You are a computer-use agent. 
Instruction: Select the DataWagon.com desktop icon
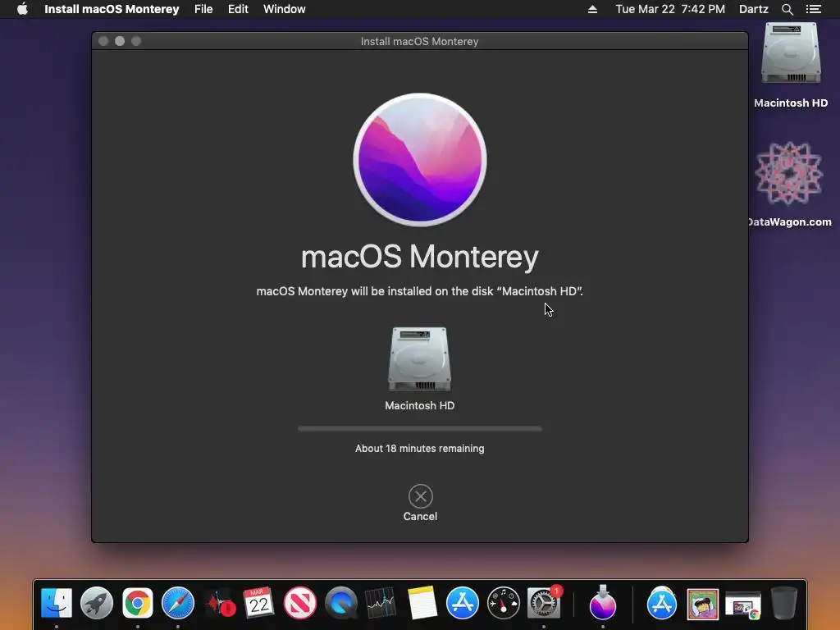tap(788, 173)
